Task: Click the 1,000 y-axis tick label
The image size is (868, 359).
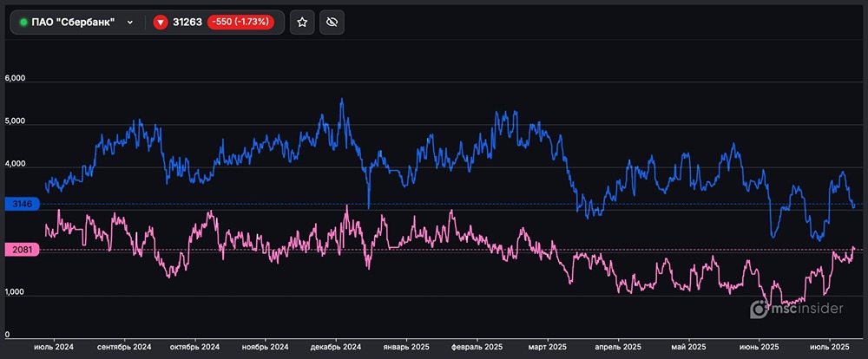Action: tap(16, 294)
